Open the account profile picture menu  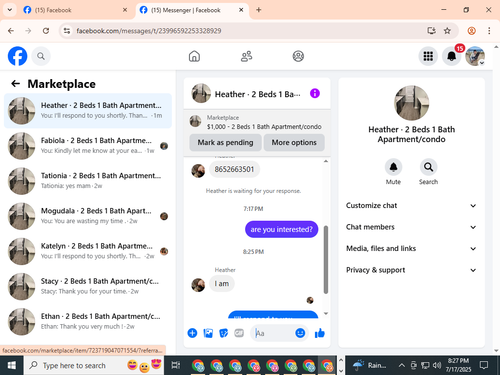(x=475, y=56)
